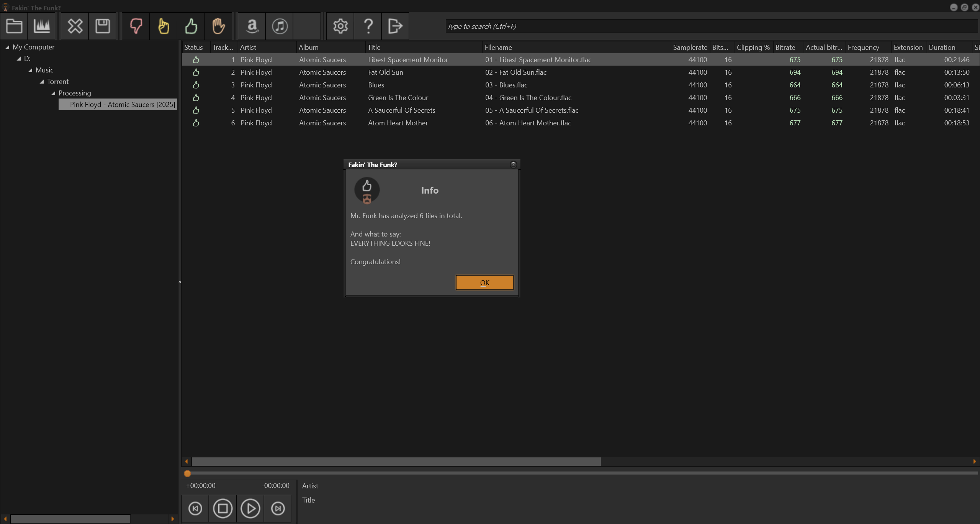This screenshot has height=524, width=980.
Task: Open the Amazon search icon
Action: coord(252,26)
